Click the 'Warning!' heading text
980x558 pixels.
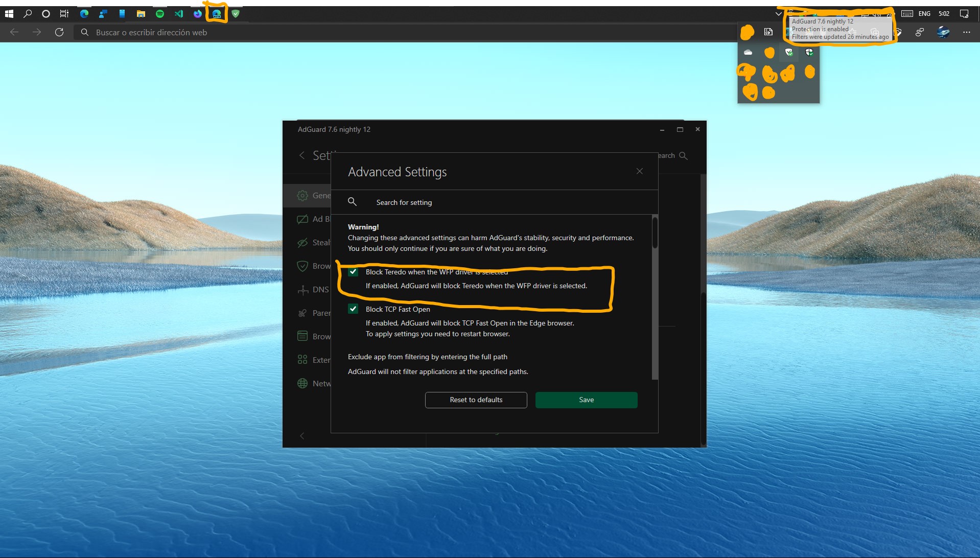pos(363,227)
